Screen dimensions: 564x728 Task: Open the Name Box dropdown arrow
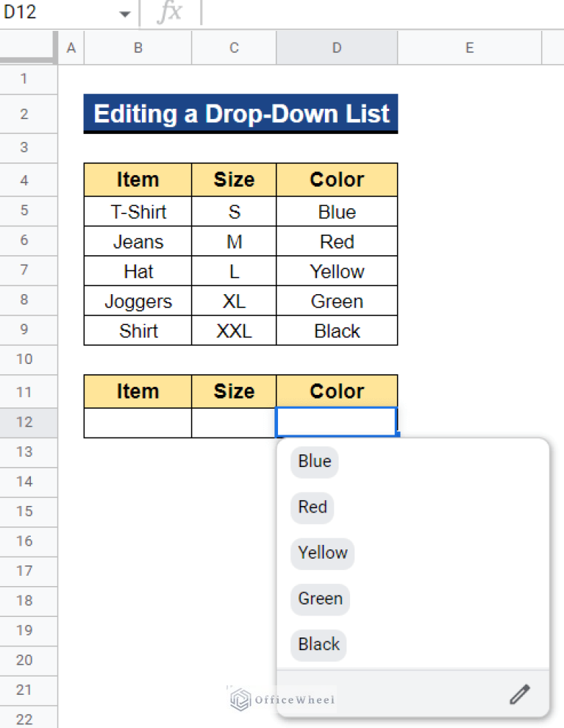(124, 12)
